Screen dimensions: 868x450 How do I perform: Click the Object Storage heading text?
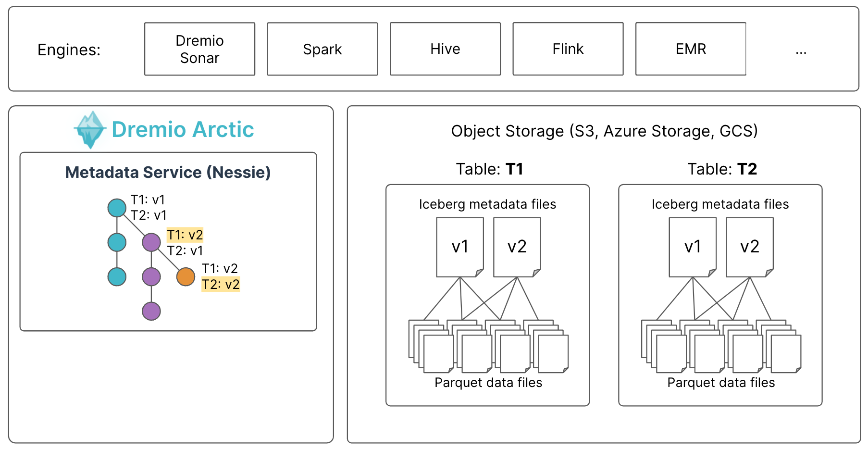click(x=604, y=131)
